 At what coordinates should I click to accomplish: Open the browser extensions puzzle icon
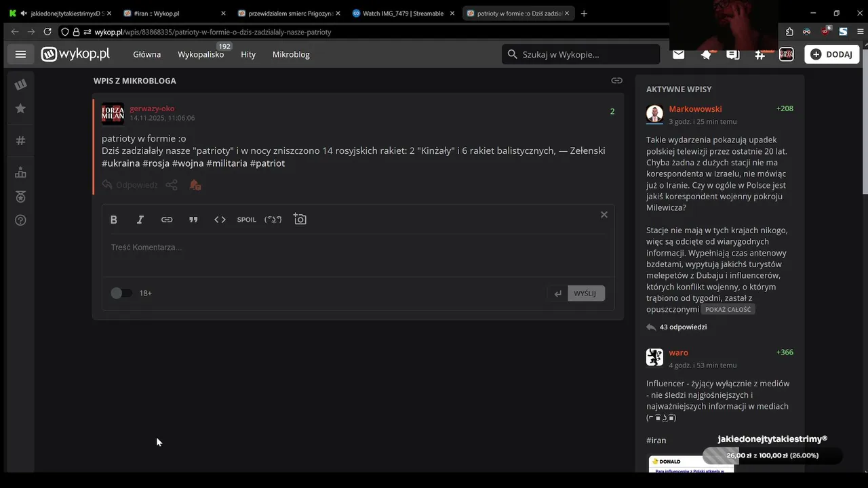pyautogui.click(x=789, y=31)
